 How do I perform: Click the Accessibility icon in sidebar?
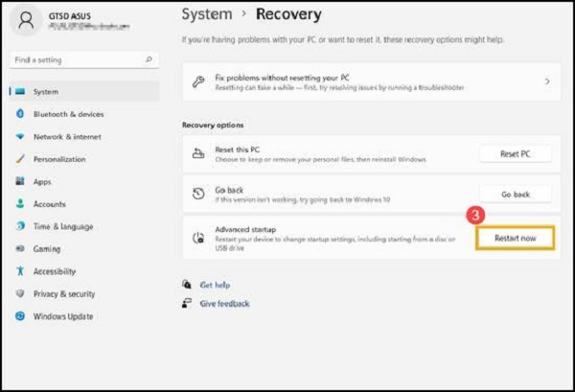click(19, 271)
